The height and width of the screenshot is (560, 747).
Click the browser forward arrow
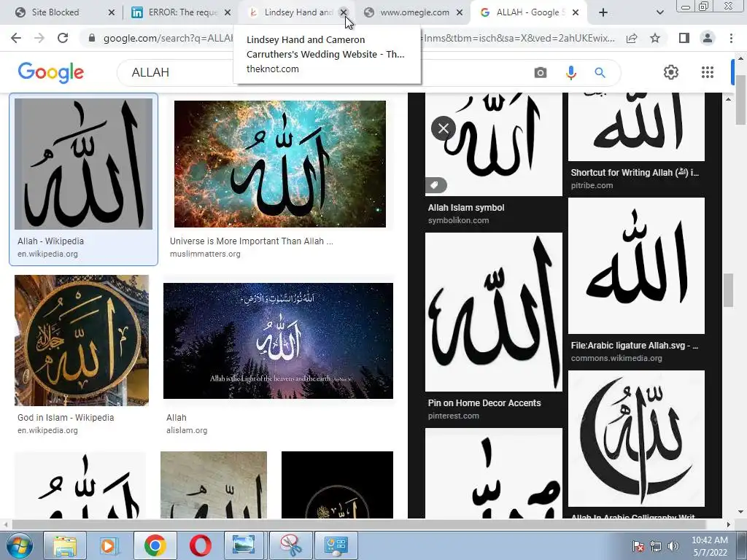click(39, 38)
